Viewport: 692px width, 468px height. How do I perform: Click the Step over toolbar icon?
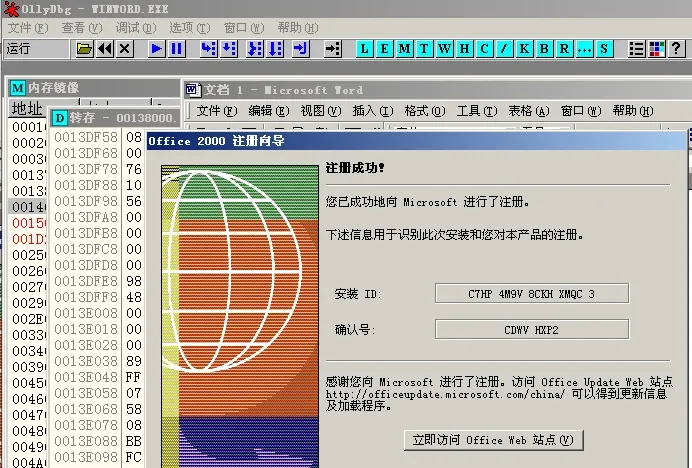(229, 49)
